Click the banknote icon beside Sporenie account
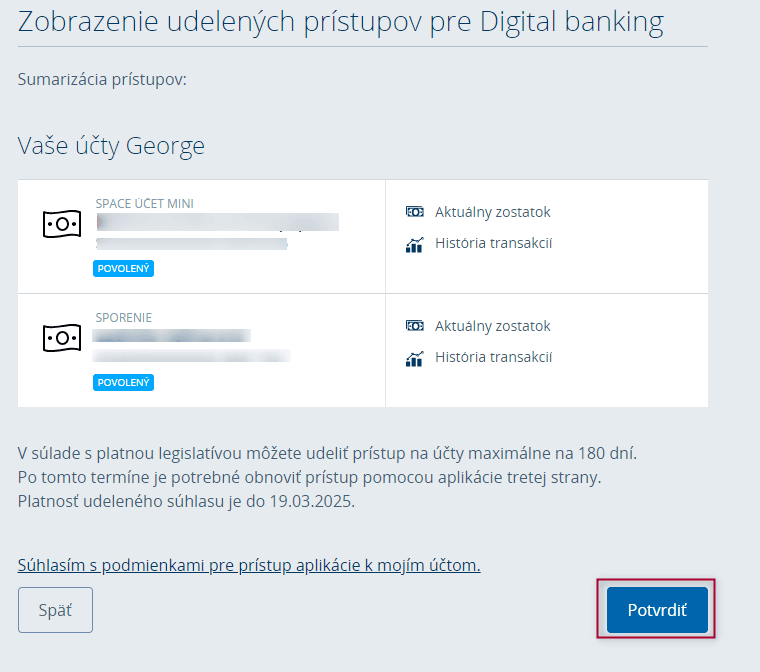The height and width of the screenshot is (672, 760). click(x=61, y=338)
